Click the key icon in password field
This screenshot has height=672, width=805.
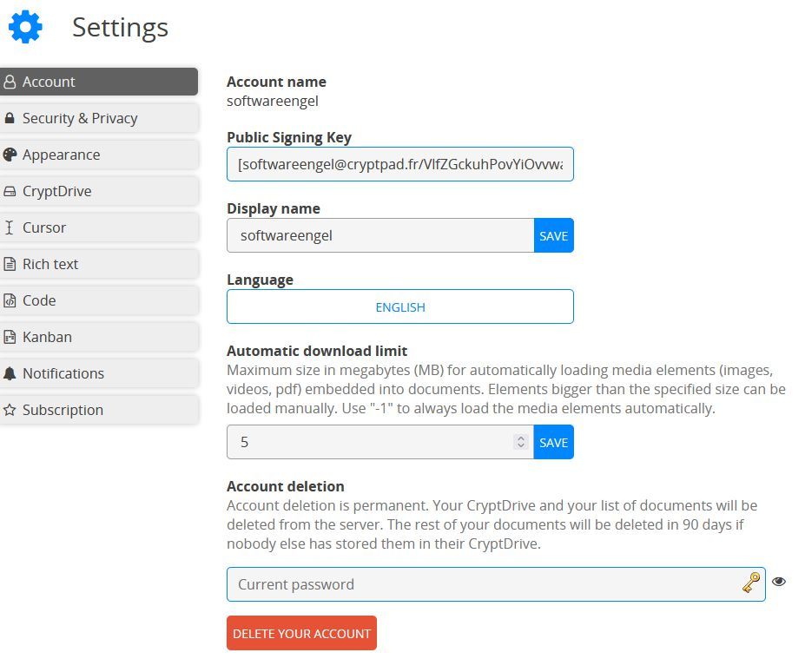click(751, 583)
